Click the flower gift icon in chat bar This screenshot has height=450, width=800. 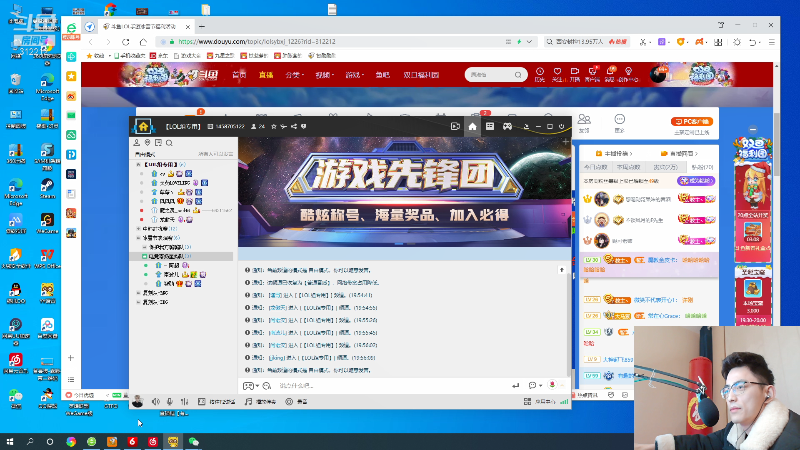(552, 385)
